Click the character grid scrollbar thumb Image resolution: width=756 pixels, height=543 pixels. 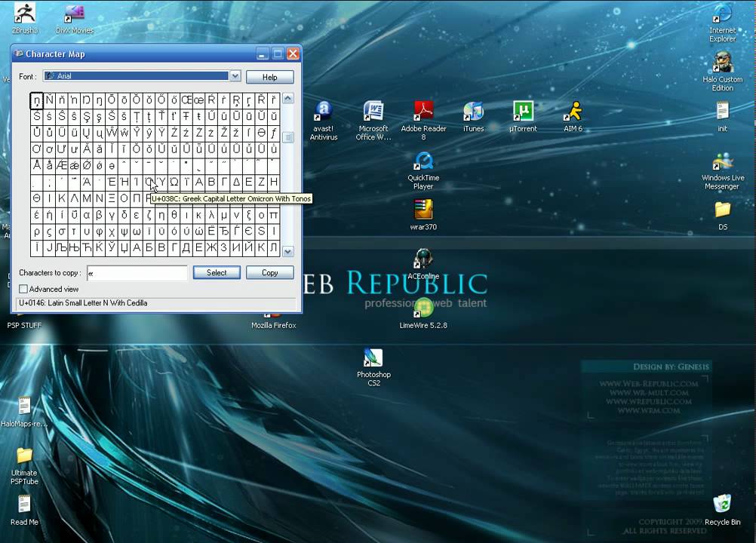(288, 137)
